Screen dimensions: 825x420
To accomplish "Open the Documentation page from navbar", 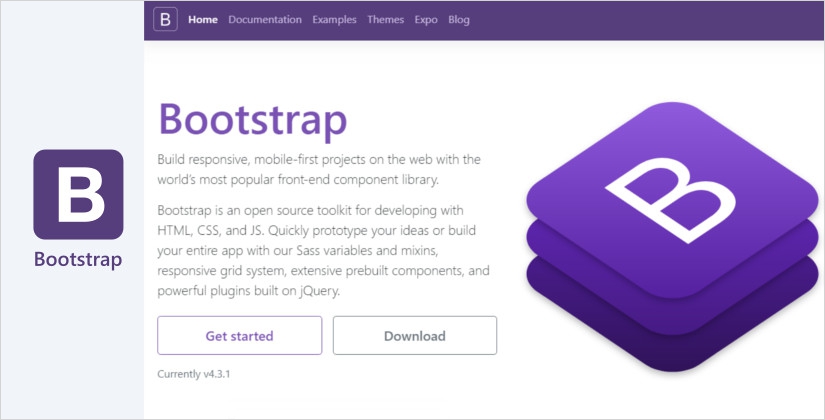I will pyautogui.click(x=265, y=20).
